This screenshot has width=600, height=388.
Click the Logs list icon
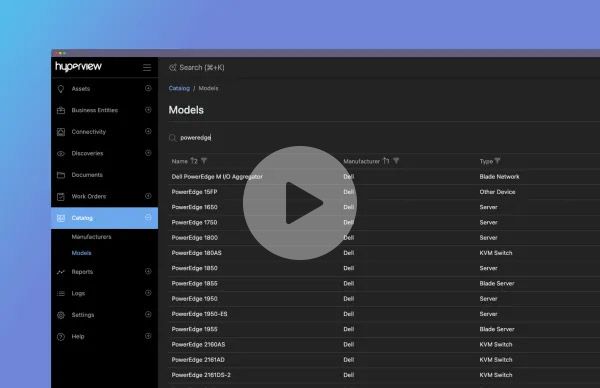click(x=61, y=293)
